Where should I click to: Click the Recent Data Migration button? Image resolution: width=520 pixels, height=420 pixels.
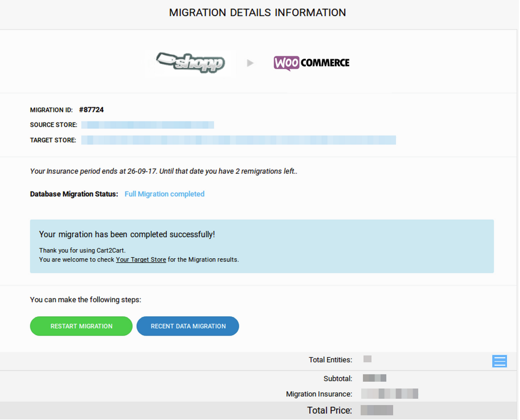click(x=188, y=326)
